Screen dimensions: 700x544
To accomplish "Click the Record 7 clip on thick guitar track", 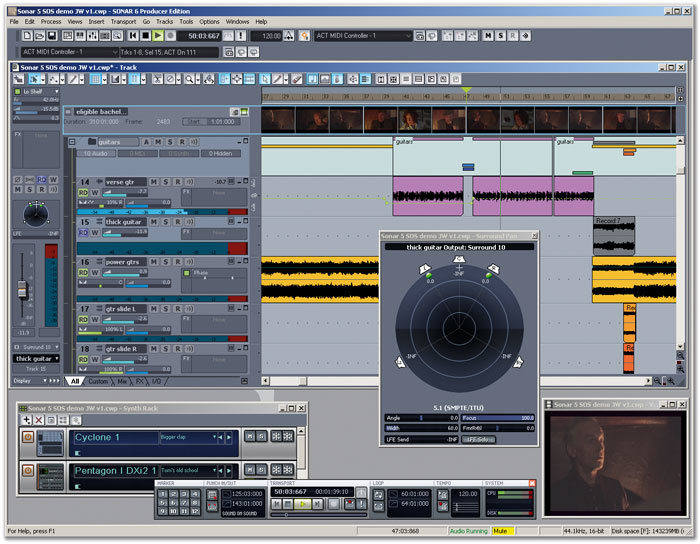I will 614,236.
